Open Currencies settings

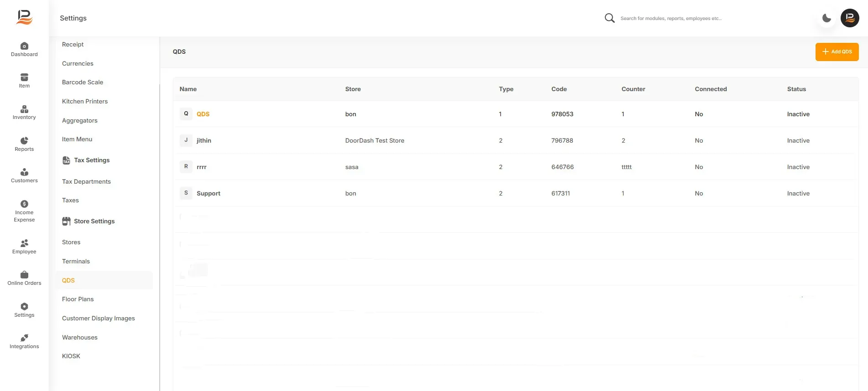coord(78,64)
